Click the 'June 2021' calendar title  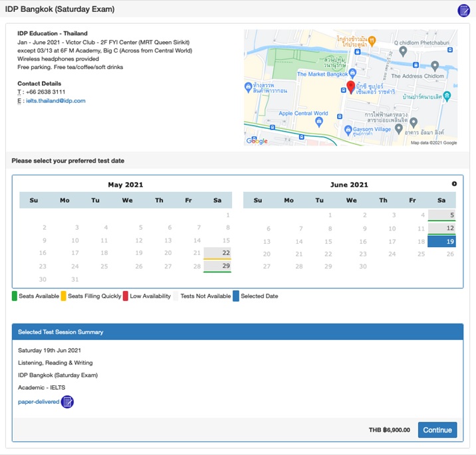[349, 185]
